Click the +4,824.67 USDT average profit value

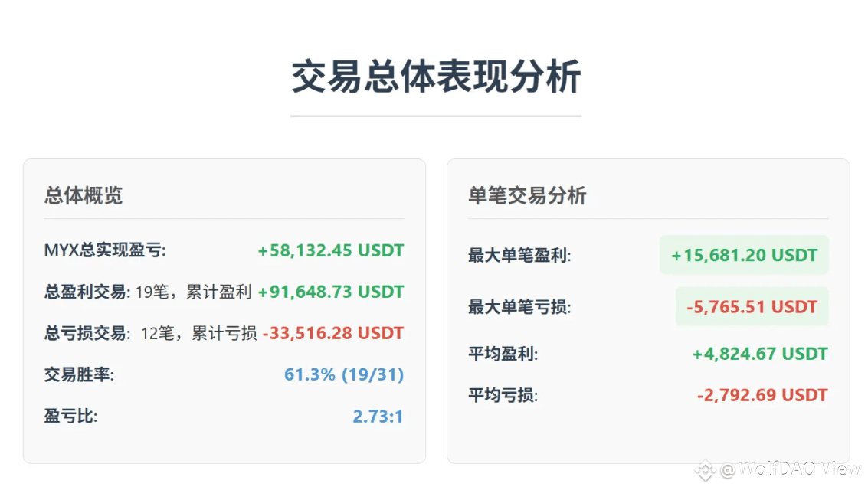760,354
